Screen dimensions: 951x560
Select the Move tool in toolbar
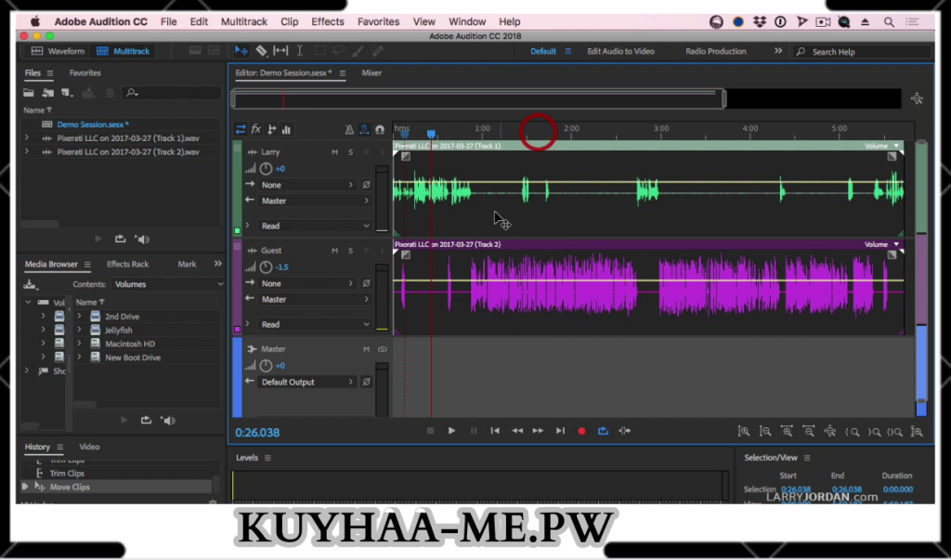(241, 51)
